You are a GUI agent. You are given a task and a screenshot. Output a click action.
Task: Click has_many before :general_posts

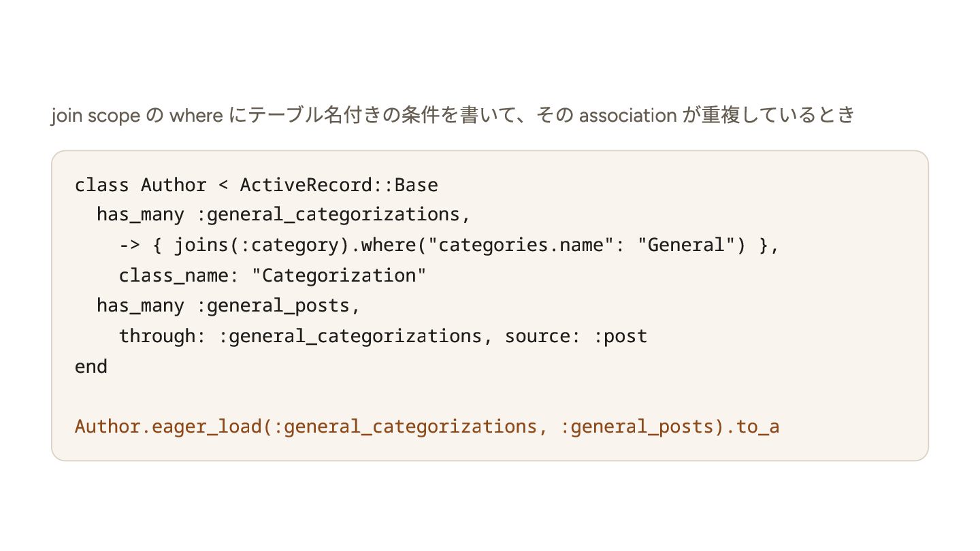(x=140, y=306)
